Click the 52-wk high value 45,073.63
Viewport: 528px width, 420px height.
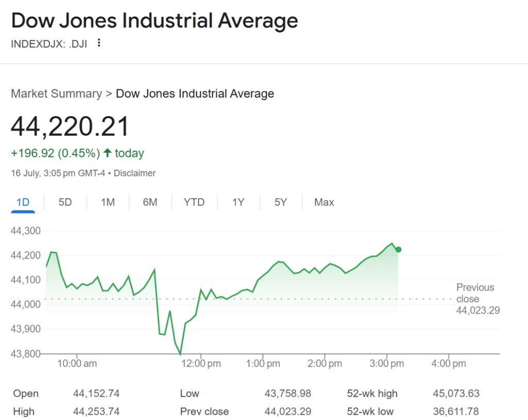pos(456,394)
